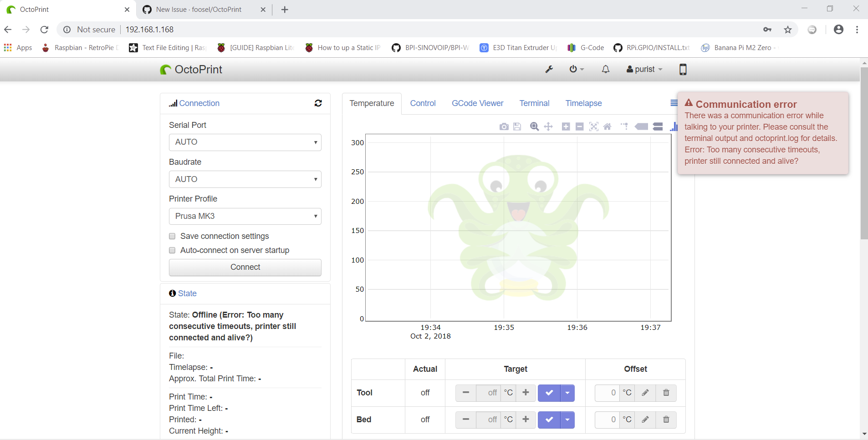Show closest data on hover
The width and height of the screenshot is (868, 440).
tap(642, 126)
